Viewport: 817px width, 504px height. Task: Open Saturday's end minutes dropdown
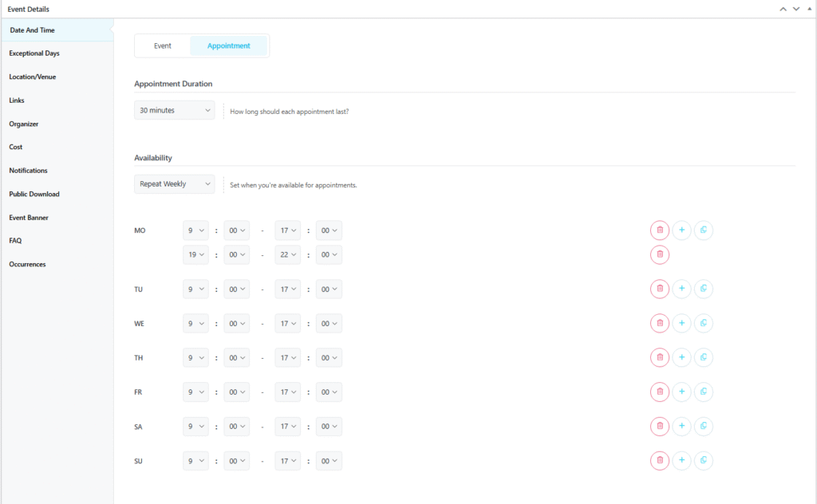coord(329,427)
